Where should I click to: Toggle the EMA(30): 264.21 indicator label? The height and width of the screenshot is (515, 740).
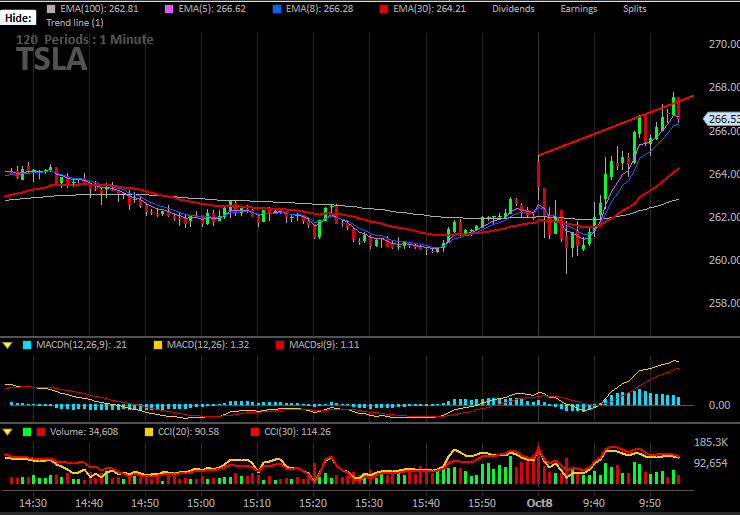click(x=427, y=9)
